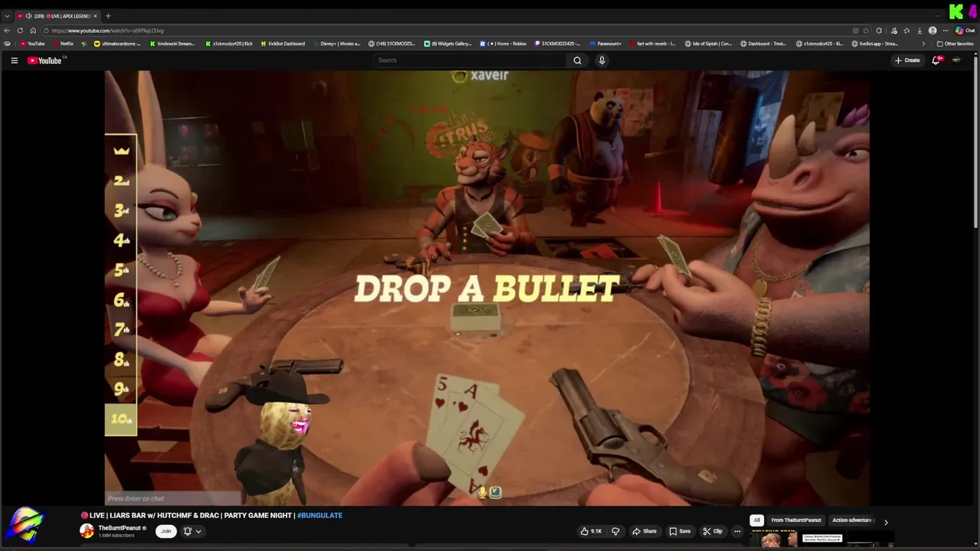Open browser settings three-dot menu
980x551 pixels.
tap(946, 31)
